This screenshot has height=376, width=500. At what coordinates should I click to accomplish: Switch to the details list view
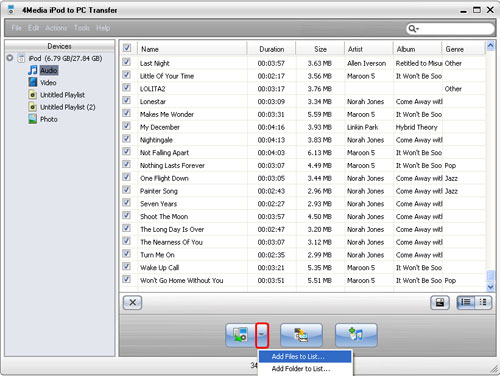pos(465,303)
